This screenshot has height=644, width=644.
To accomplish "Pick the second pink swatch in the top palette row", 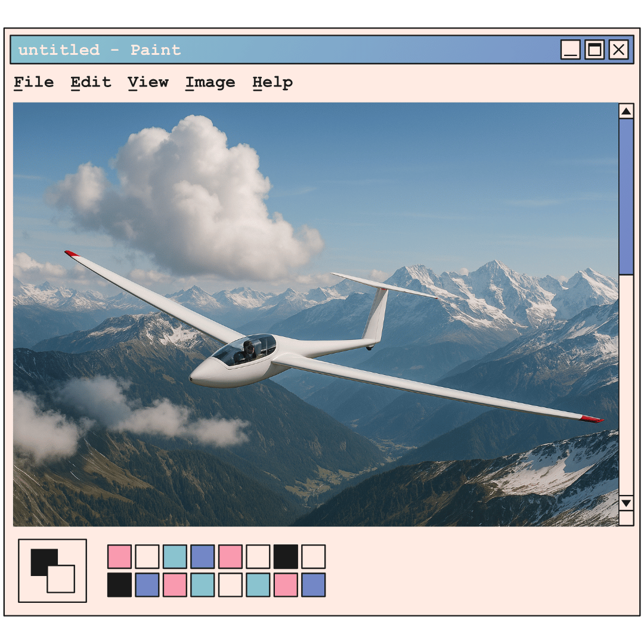I will click(x=230, y=556).
